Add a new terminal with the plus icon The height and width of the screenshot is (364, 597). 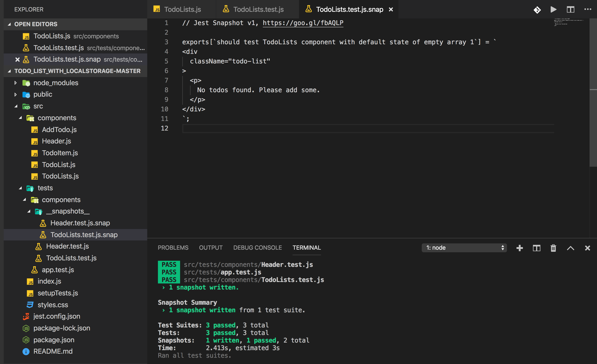520,248
